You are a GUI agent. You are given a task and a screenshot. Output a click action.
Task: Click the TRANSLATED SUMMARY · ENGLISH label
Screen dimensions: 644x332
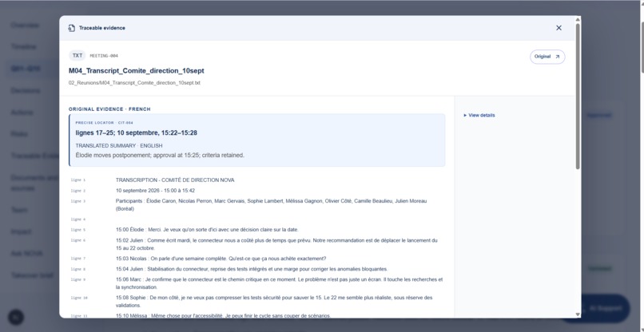point(119,146)
